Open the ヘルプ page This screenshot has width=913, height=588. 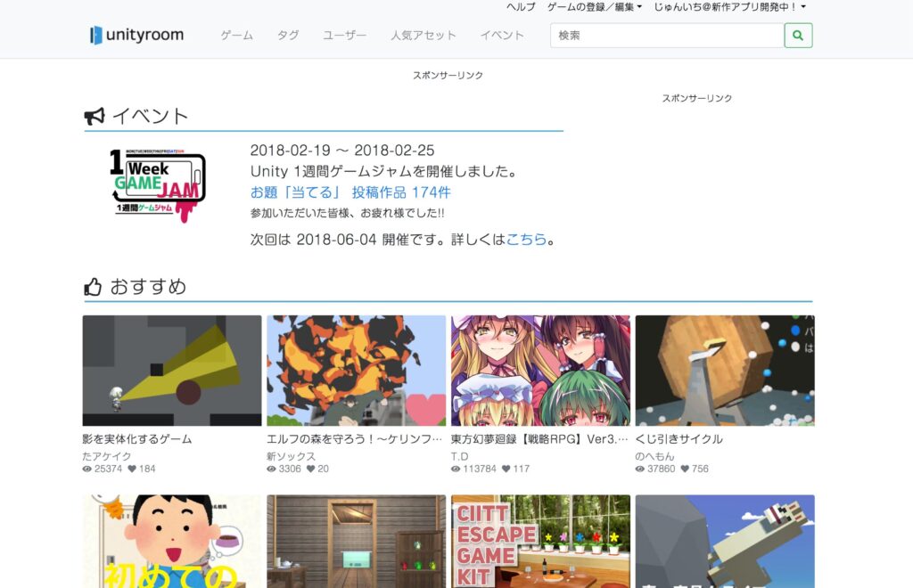point(519,6)
